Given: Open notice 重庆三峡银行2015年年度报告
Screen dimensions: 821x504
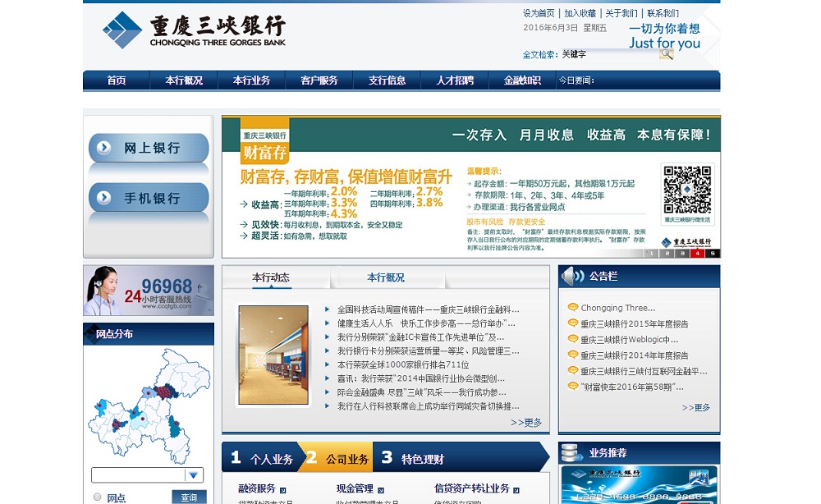Looking at the screenshot, I should pos(635,324).
